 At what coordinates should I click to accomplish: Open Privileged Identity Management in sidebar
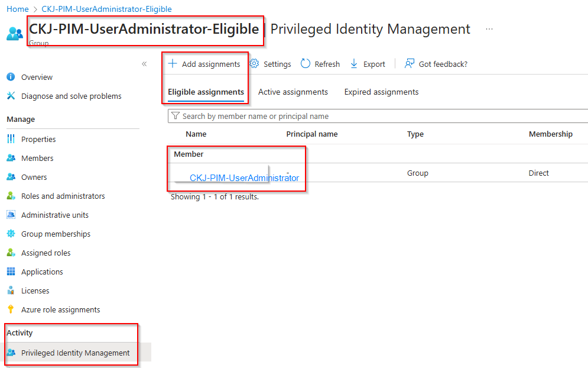(75, 353)
